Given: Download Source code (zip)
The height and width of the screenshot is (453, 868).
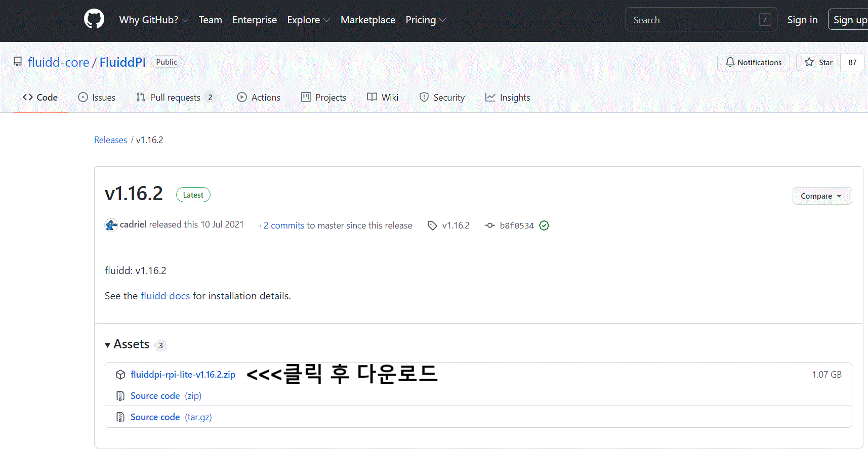Looking at the screenshot, I should point(166,396).
